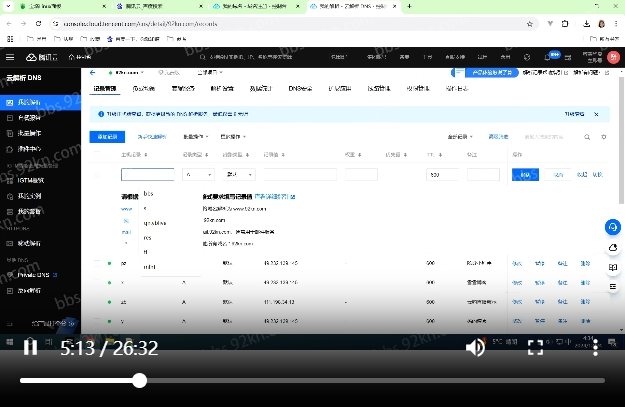Open browser extensions puzzle icon
Image resolution: width=625 pixels, height=407 pixels.
coord(565,24)
